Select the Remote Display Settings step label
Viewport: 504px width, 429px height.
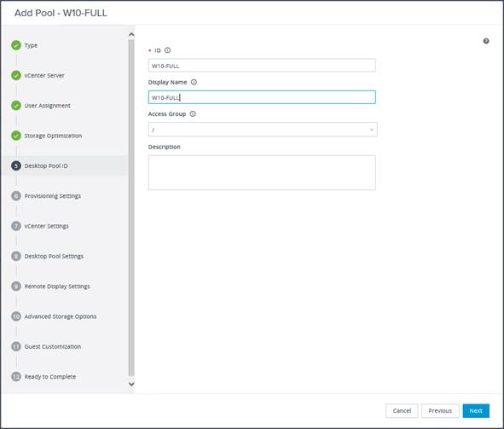(57, 287)
